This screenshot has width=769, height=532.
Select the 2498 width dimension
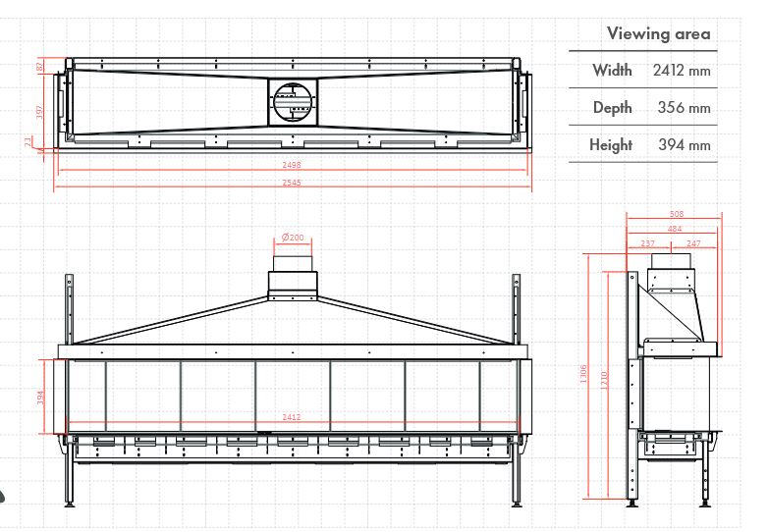tap(292, 166)
